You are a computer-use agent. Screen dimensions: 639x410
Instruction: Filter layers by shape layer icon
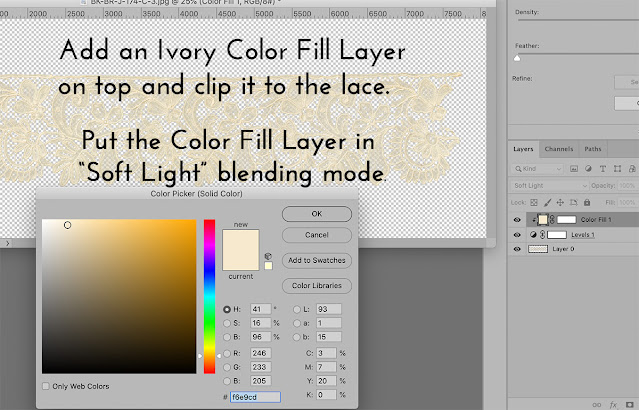click(617, 169)
